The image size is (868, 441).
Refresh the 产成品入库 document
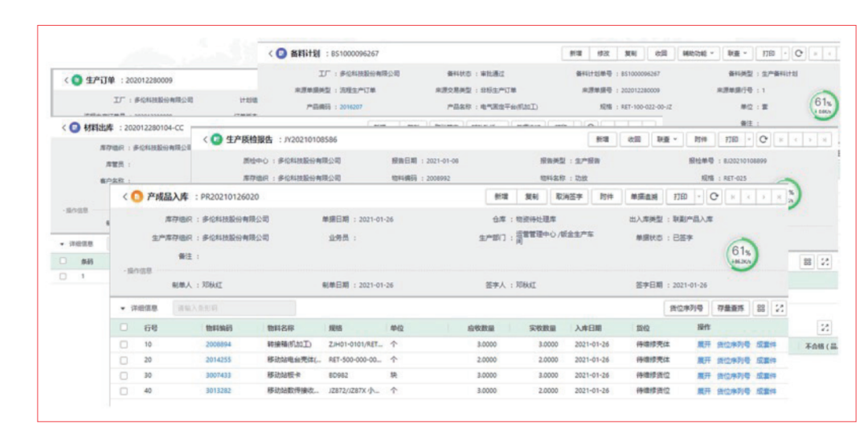(x=714, y=197)
